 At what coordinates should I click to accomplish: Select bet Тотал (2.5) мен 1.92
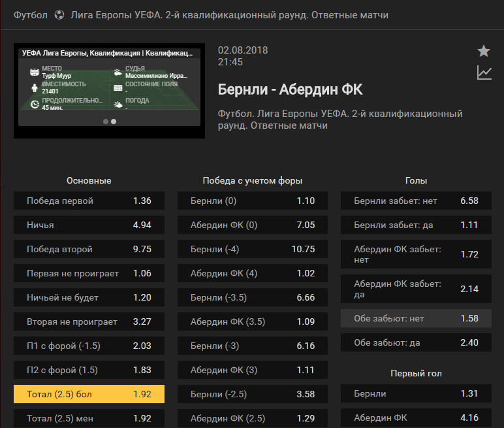point(89,418)
